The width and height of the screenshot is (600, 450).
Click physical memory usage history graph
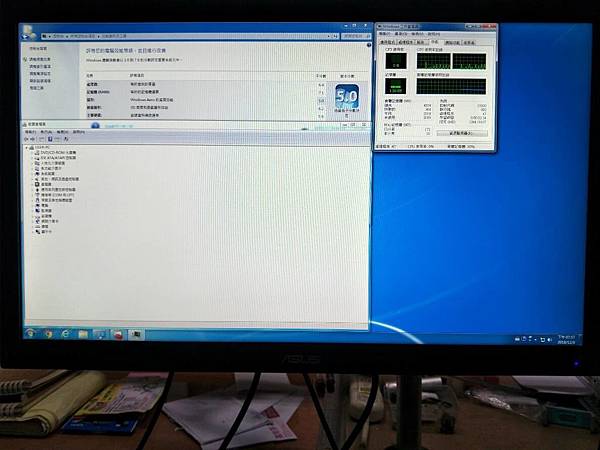452,86
